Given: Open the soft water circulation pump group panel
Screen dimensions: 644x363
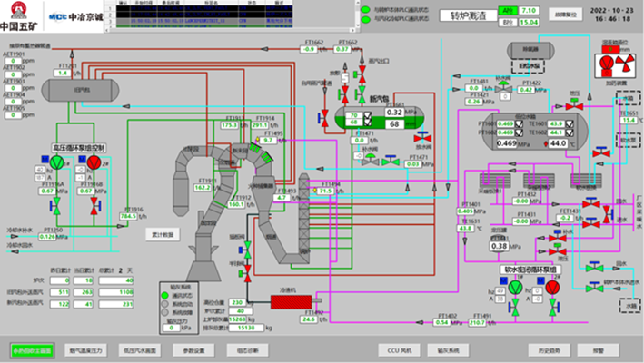Looking at the screenshot, I should click(x=530, y=270).
